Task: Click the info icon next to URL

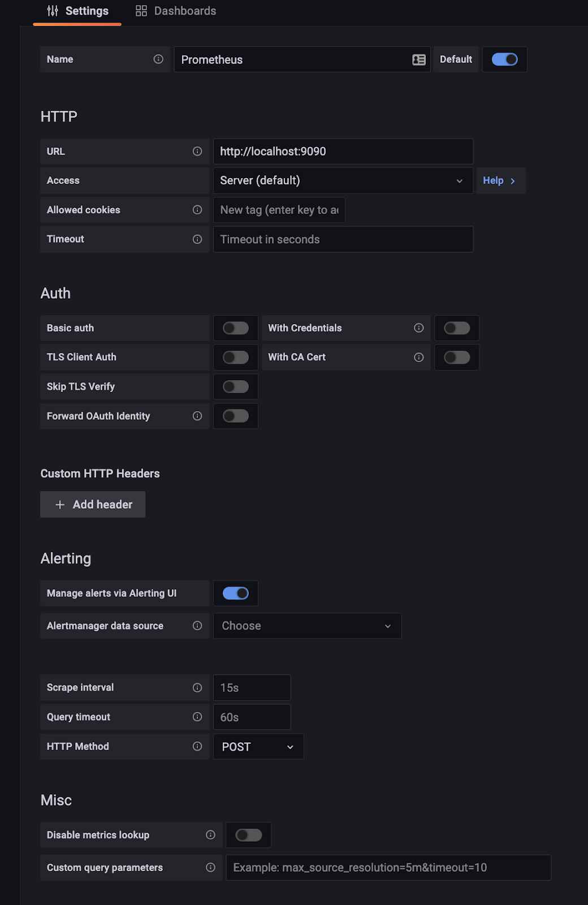Action: tap(197, 151)
